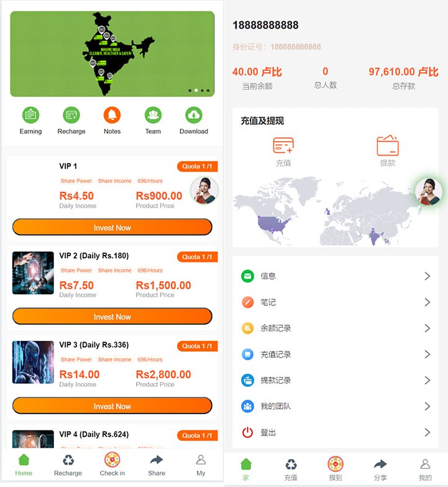Invest Now in VIP 3 plan
Viewport: 448px width, 487px height.
pyautogui.click(x=112, y=406)
